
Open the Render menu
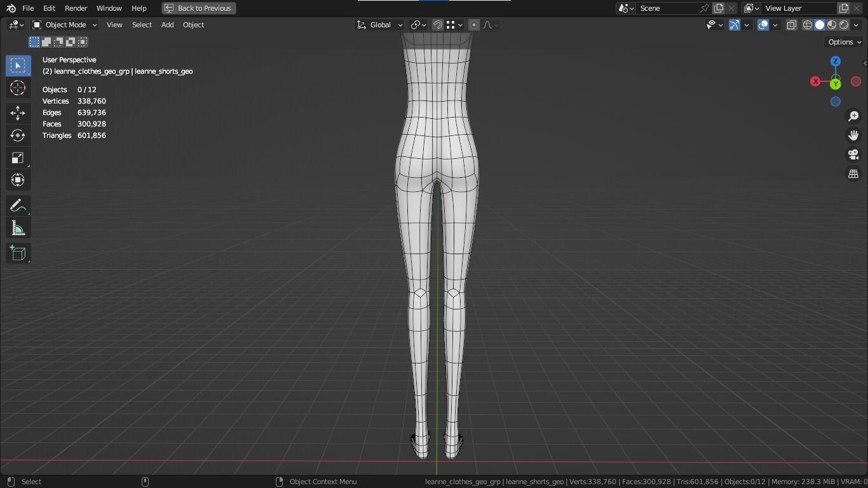click(x=76, y=8)
